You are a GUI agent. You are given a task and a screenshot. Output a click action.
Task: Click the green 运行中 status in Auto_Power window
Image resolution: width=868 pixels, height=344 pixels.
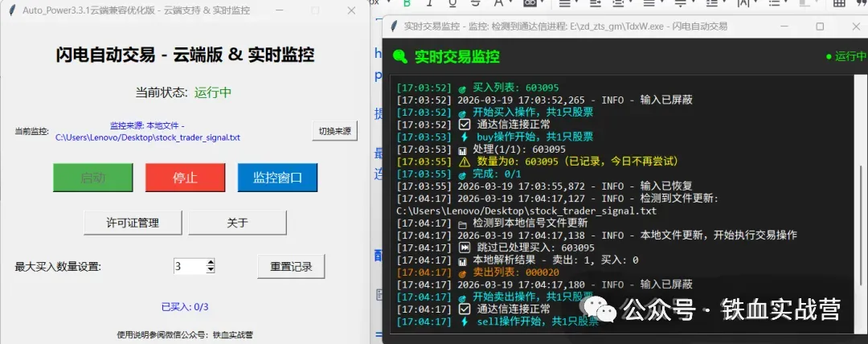click(x=212, y=92)
